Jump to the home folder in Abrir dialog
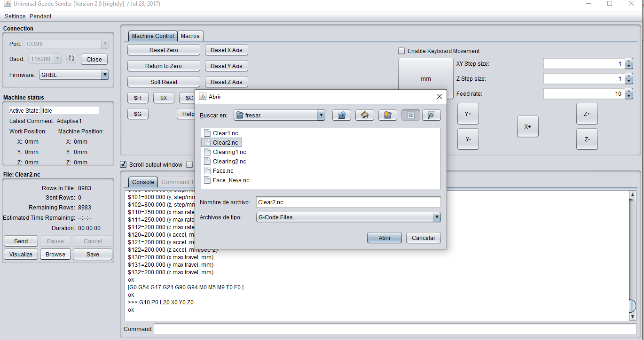This screenshot has height=340, width=644. 364,115
